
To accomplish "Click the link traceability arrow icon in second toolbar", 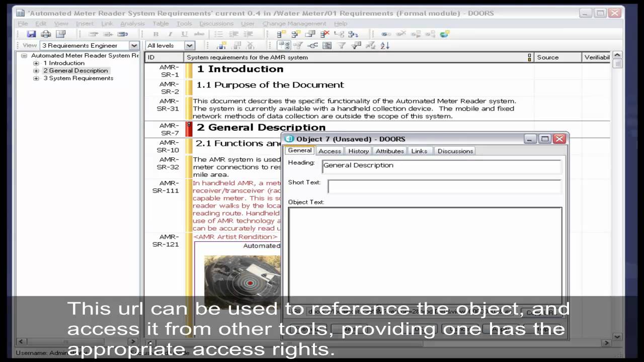I will 313,46.
